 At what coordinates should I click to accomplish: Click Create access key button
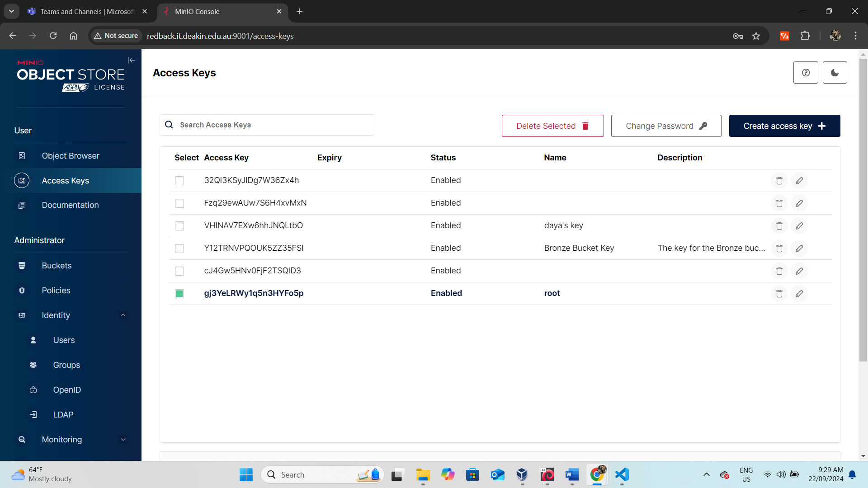(x=784, y=126)
